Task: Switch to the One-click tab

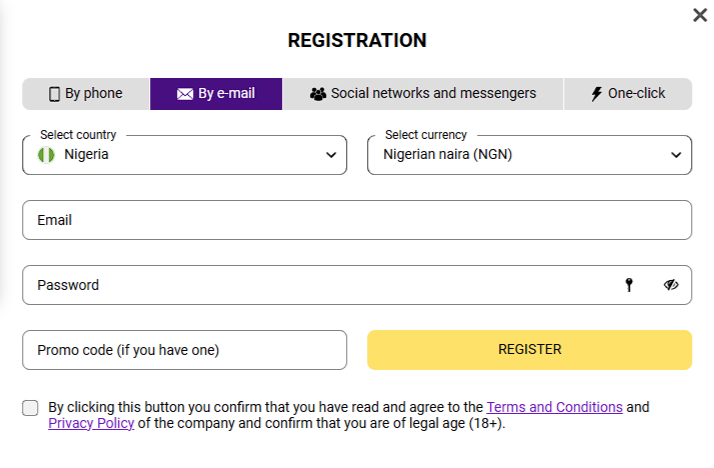Action: click(628, 94)
